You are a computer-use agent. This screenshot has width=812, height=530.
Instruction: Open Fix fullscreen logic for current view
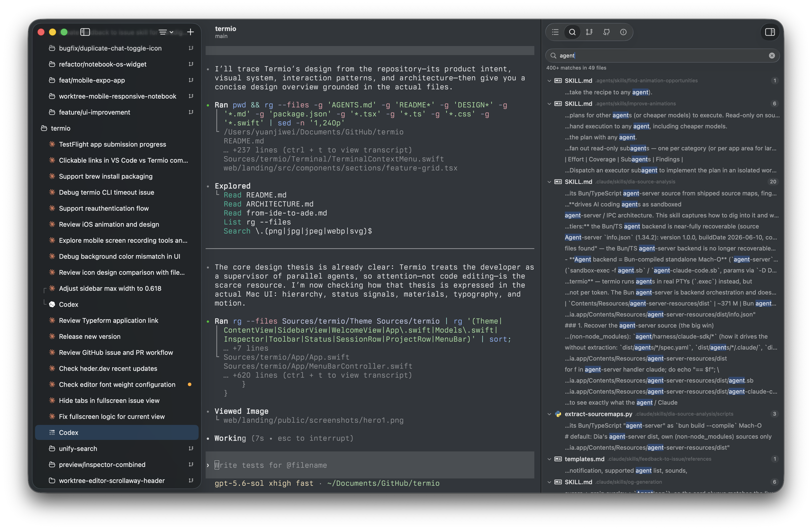pos(117,417)
